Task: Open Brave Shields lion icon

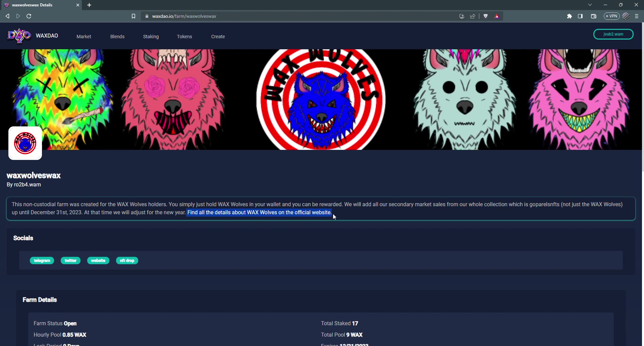Action: coord(486,16)
